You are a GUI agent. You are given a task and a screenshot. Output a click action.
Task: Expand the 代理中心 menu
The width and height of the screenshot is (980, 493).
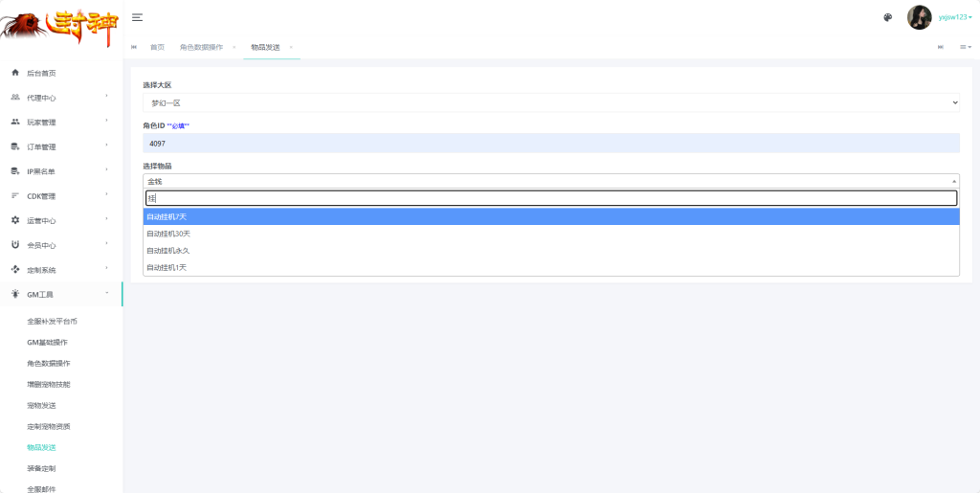pos(61,98)
